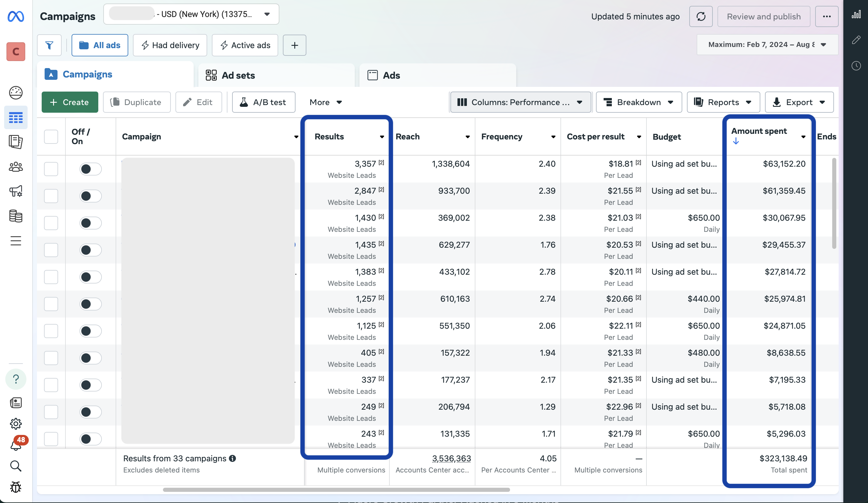Open the help question mark icon
This screenshot has width=868, height=503.
pyautogui.click(x=16, y=379)
